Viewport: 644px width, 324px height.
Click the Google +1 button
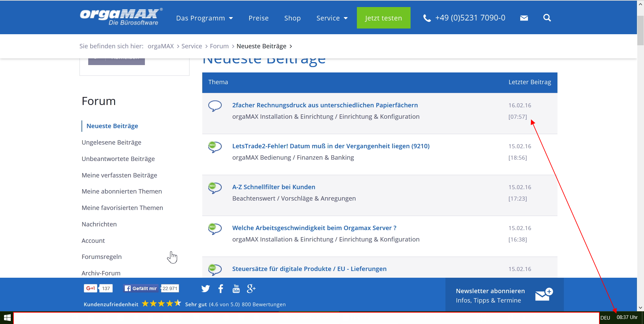91,288
